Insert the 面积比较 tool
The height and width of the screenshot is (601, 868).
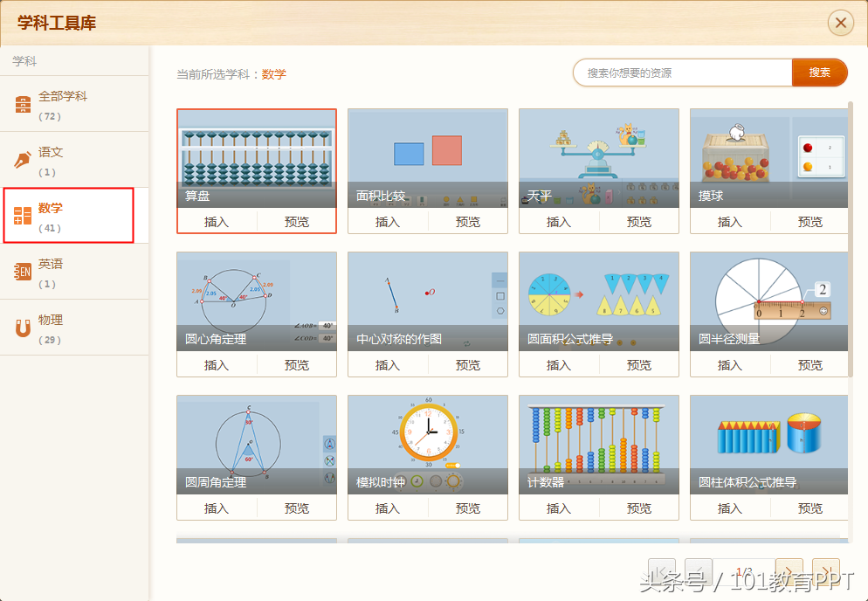coord(388,222)
